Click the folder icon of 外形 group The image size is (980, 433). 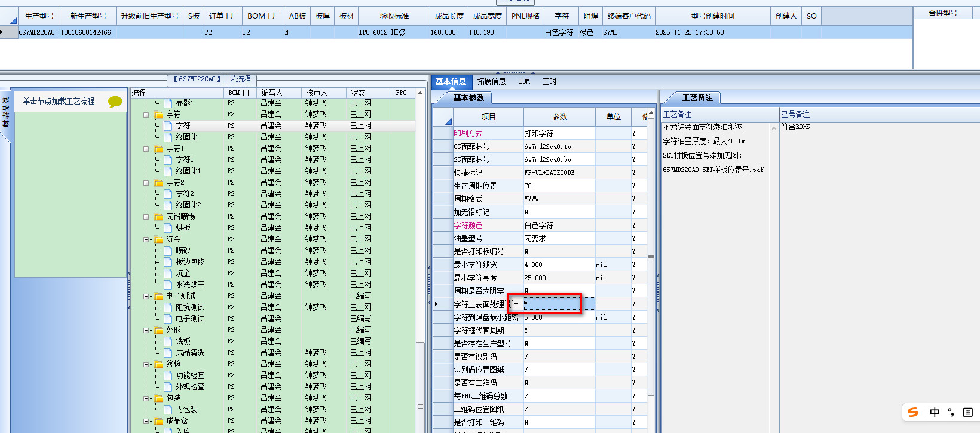(158, 330)
